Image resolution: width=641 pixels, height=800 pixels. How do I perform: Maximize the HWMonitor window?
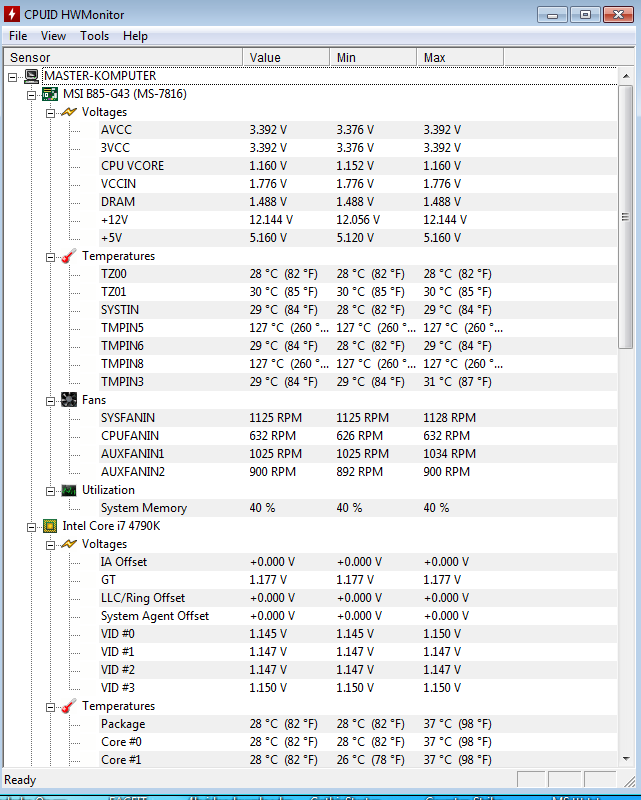pos(585,15)
